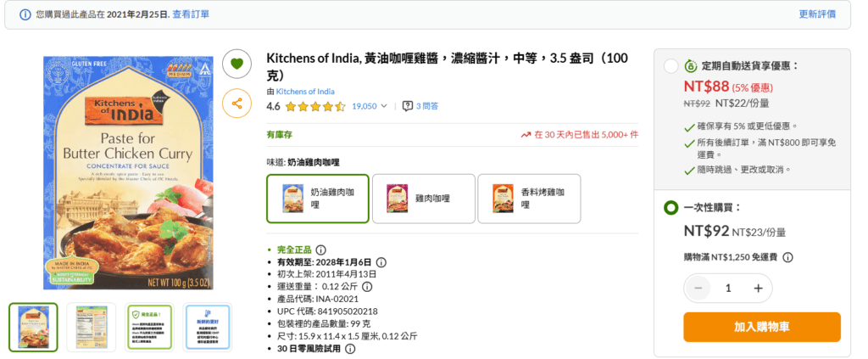The height and width of the screenshot is (359, 868).
Task: Click info icon beside 30日零風險試用
Action: (350, 349)
